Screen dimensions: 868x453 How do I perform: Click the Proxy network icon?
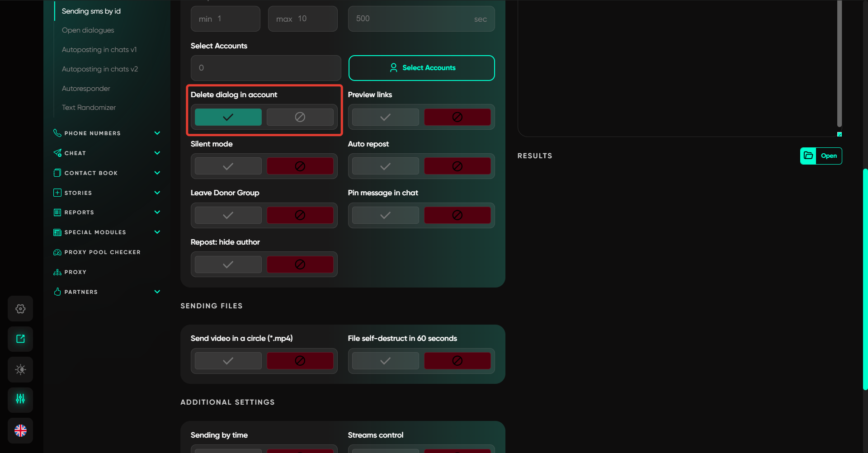57,272
